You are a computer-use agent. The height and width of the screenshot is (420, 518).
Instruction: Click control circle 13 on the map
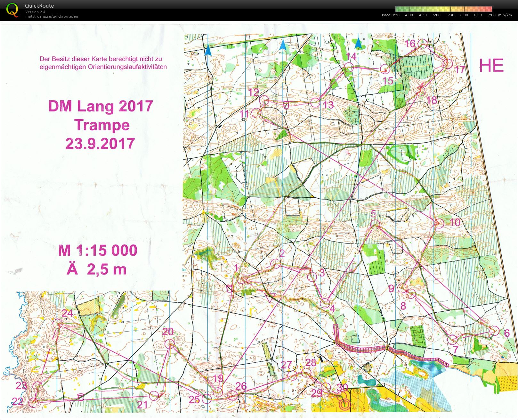point(315,103)
